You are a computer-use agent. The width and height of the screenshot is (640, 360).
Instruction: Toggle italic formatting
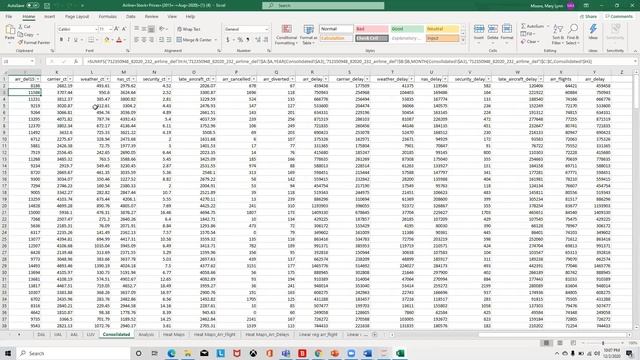click(x=69, y=40)
